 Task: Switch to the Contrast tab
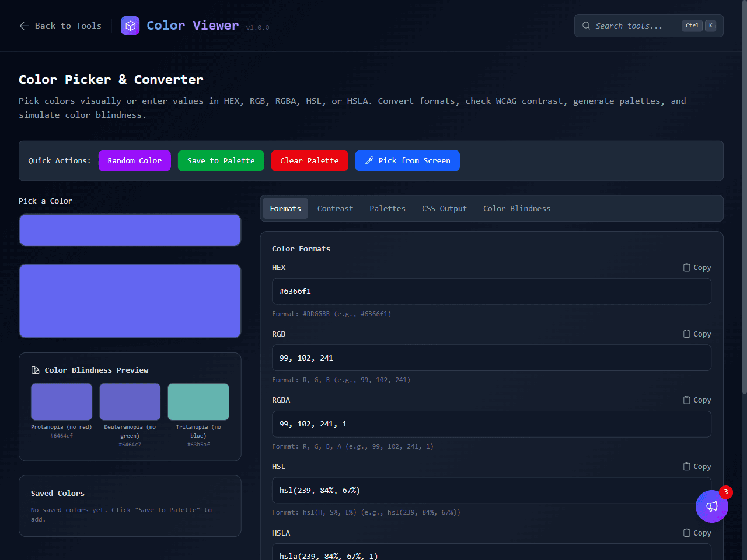(x=335, y=208)
